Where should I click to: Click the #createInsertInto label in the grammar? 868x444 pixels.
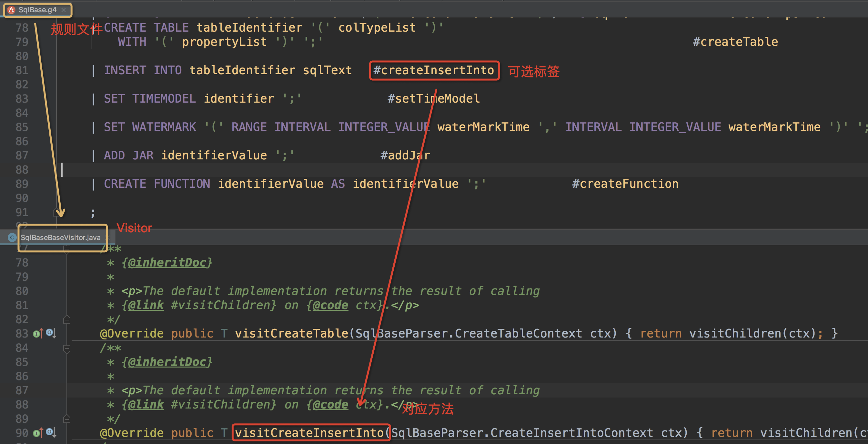pos(434,70)
